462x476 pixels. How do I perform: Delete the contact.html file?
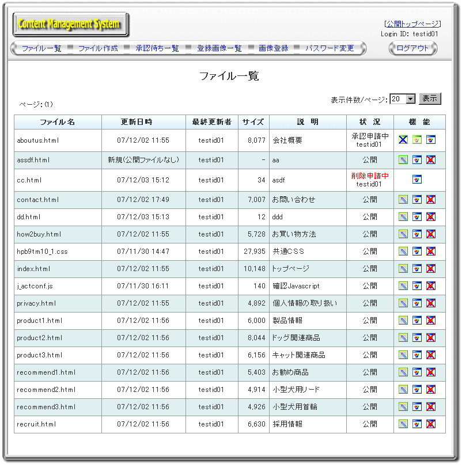pos(431,200)
